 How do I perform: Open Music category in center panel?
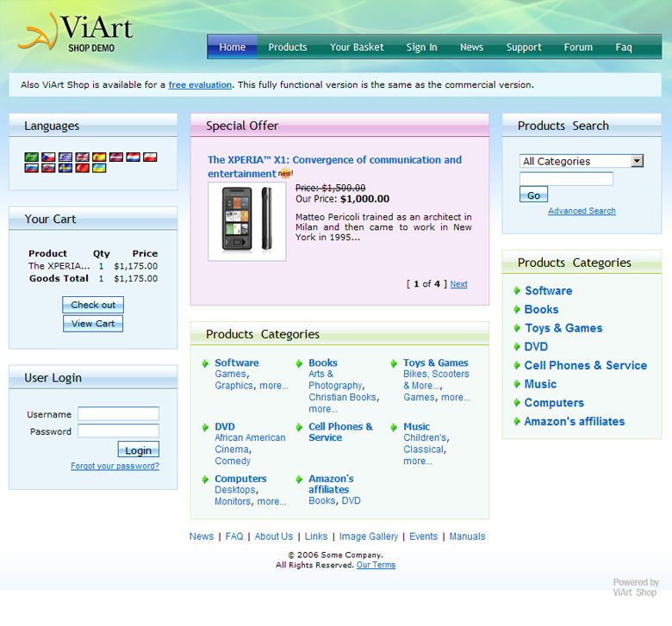tap(417, 427)
